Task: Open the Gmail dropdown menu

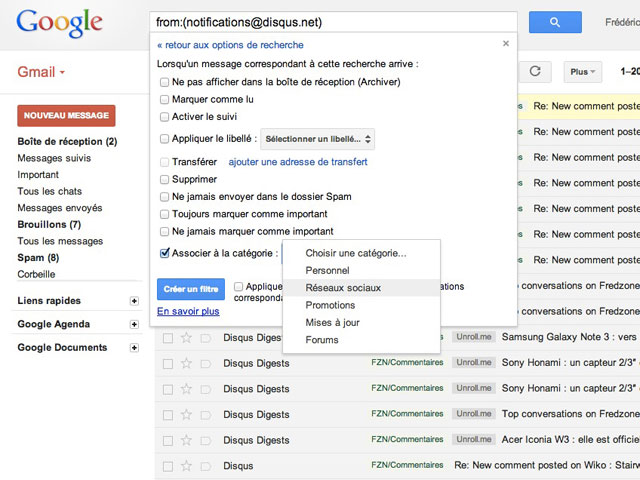Action: pos(41,72)
